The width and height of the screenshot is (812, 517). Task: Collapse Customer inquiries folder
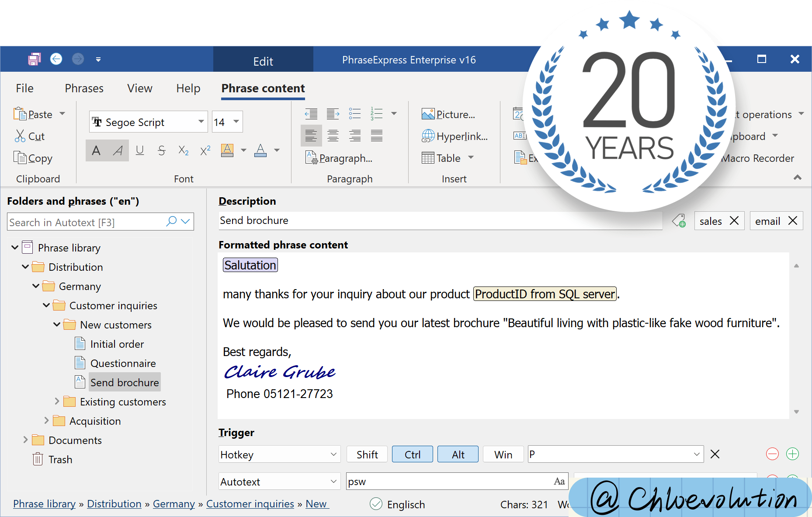click(46, 305)
